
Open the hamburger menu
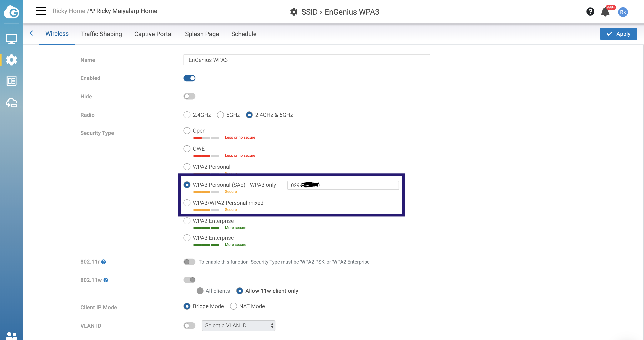coord(41,11)
